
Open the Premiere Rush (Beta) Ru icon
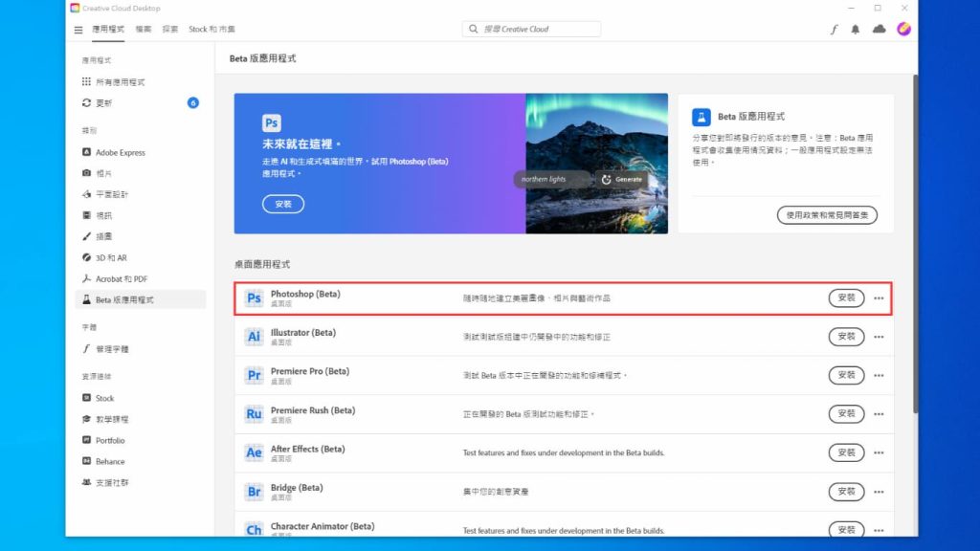(x=254, y=414)
